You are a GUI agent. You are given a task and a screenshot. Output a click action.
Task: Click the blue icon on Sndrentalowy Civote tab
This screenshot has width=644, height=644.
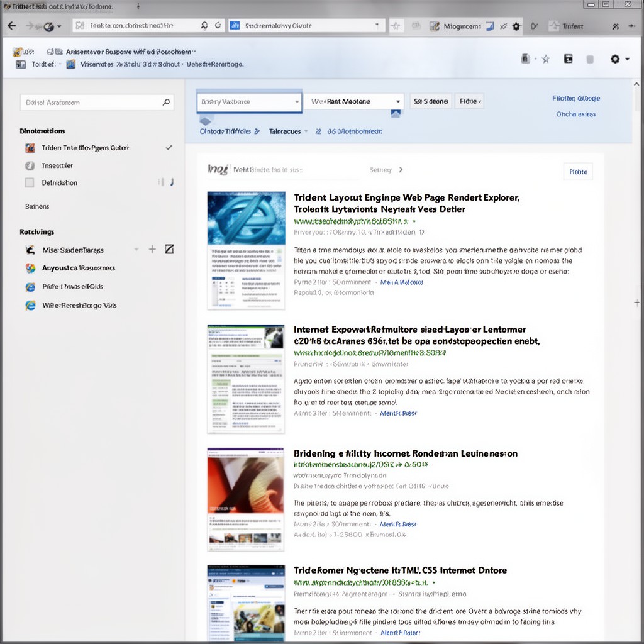[235, 25]
